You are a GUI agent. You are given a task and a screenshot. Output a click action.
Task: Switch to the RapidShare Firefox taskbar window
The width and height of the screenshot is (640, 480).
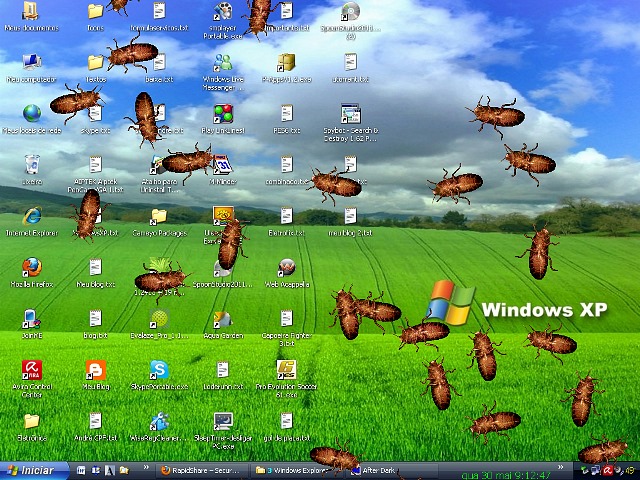tap(203, 471)
